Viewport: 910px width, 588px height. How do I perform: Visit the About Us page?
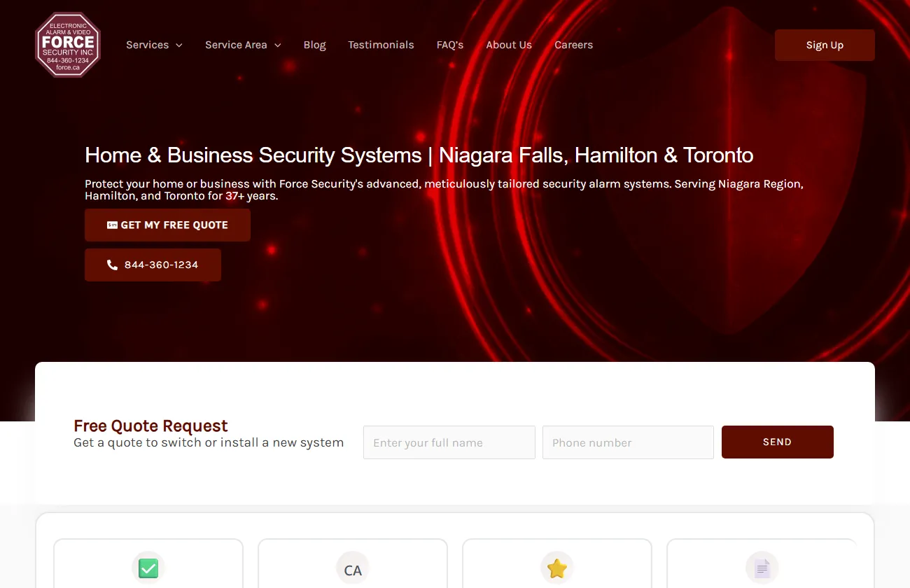(509, 45)
